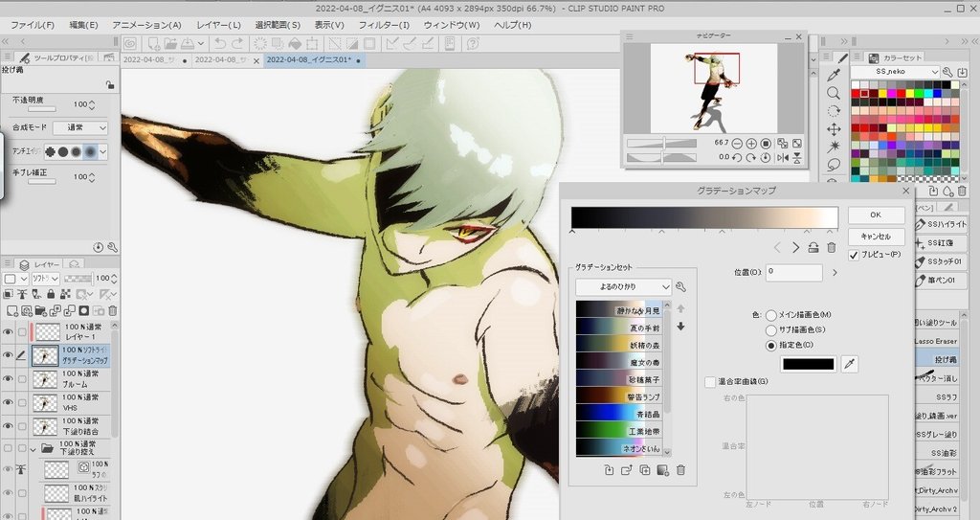Screen dimensions: 980x520
Task: Click the arrow beside the 位置(O) field
Action: [x=835, y=273]
